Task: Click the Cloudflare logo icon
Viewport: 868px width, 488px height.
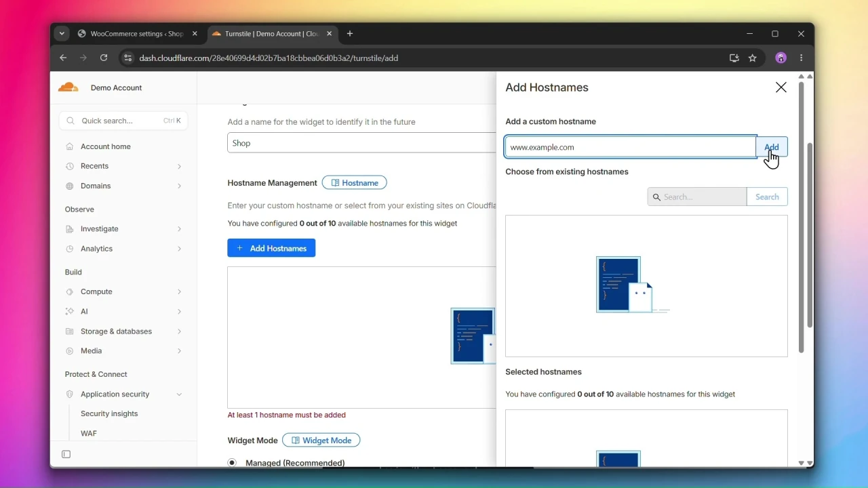Action: 68,87
